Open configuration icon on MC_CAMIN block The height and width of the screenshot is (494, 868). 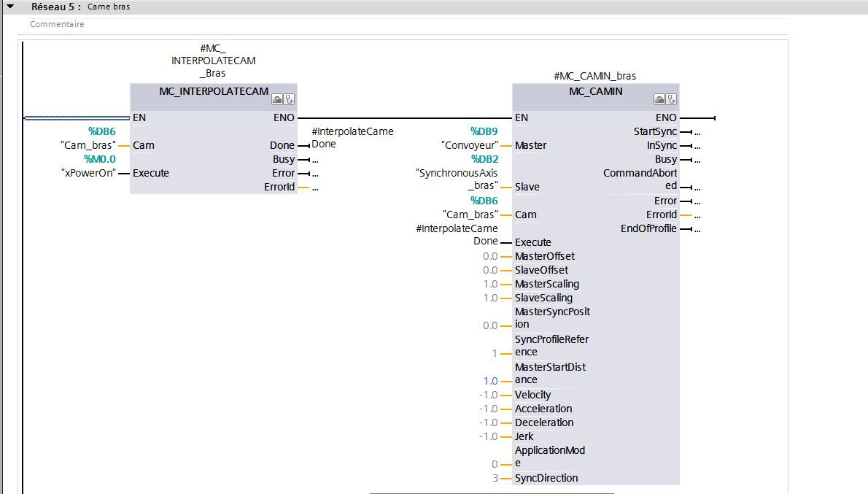(x=659, y=99)
